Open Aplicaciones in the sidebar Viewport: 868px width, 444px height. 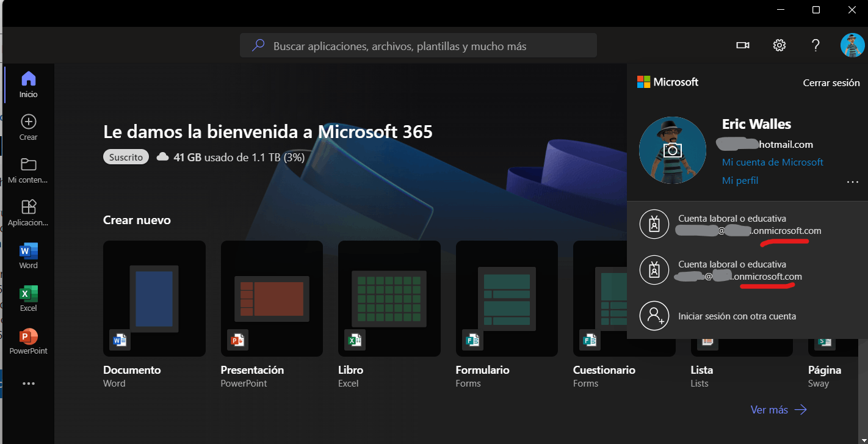[x=28, y=213]
